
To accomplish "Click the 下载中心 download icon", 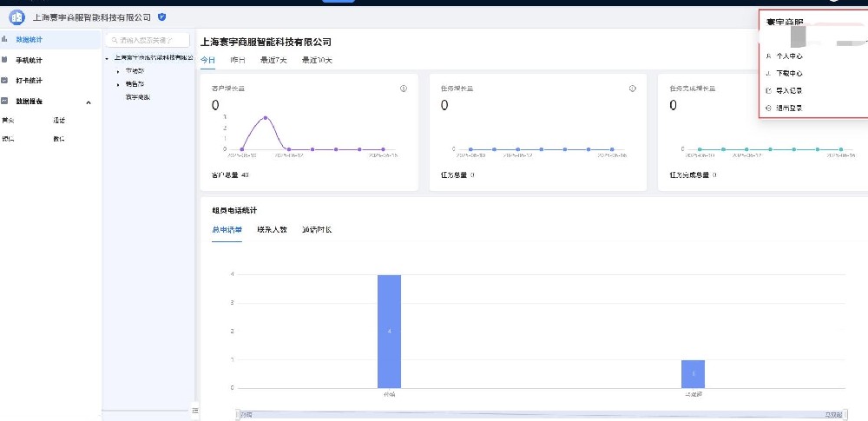I will [x=768, y=73].
